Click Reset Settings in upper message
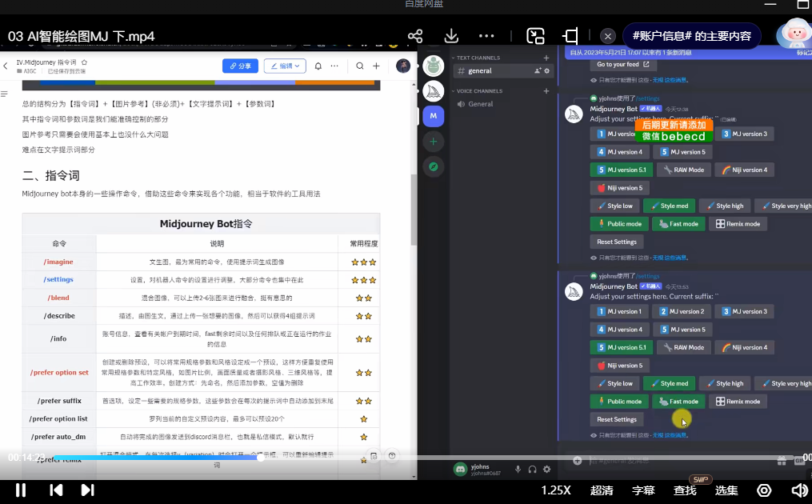The width and height of the screenshot is (812, 504). (x=616, y=242)
